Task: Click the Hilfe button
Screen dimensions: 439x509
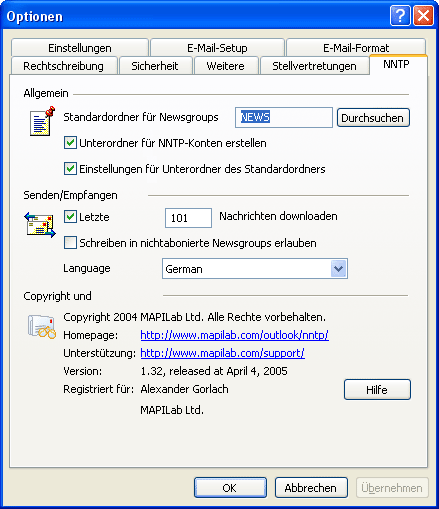Action: click(377, 389)
